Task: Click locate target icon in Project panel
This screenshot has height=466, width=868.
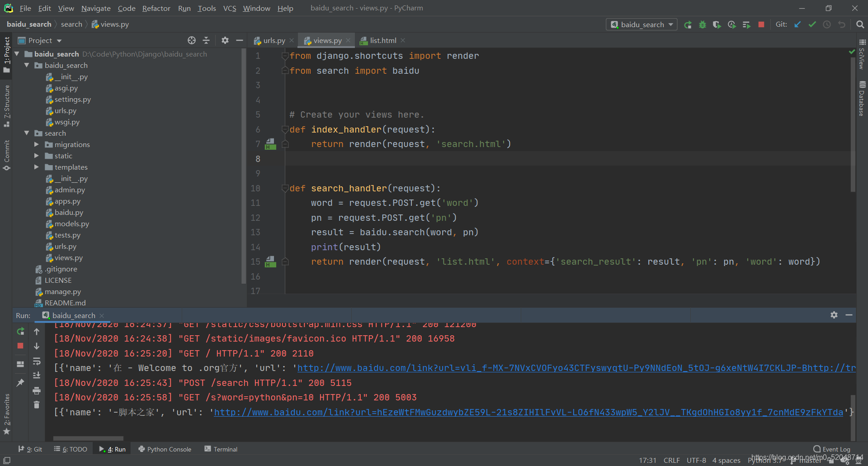Action: click(192, 40)
